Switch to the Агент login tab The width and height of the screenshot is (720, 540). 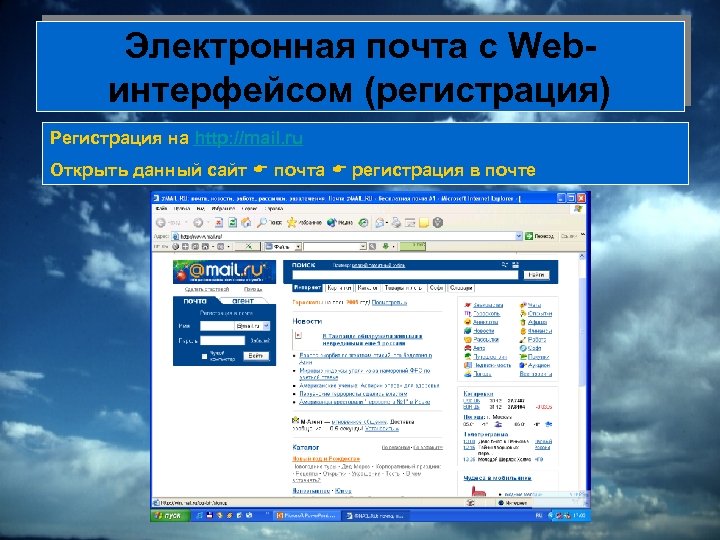coord(243,301)
